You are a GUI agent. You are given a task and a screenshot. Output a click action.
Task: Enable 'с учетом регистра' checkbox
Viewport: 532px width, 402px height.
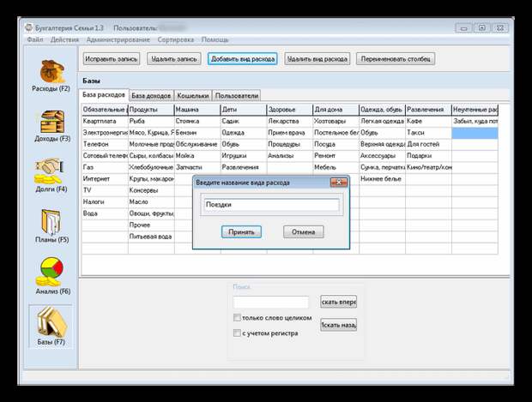[237, 333]
